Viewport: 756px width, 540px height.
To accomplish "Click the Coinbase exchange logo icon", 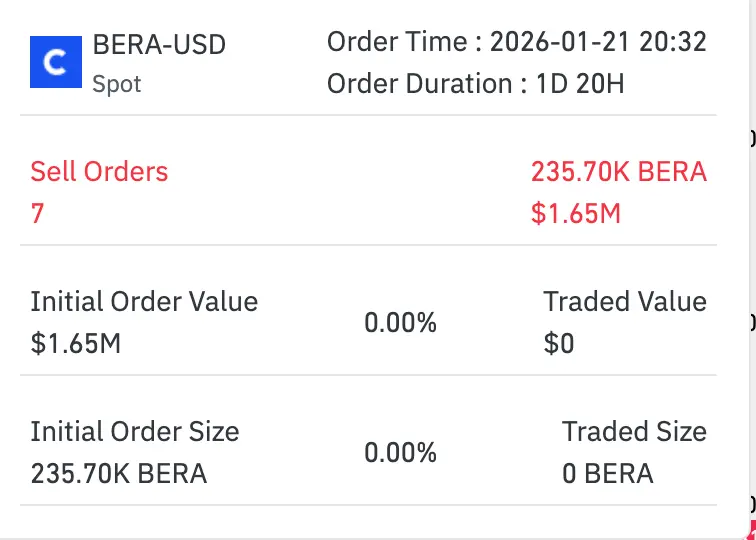I will tap(56, 62).
